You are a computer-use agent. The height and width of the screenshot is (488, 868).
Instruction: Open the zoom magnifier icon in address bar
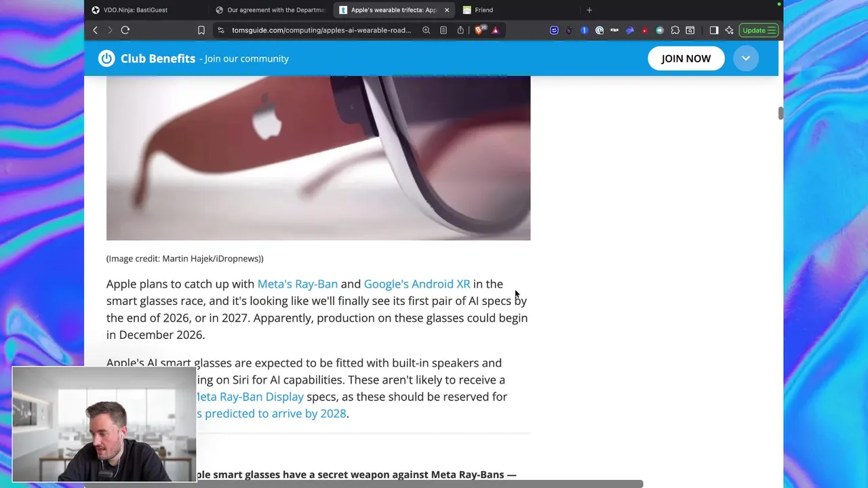coord(426,30)
